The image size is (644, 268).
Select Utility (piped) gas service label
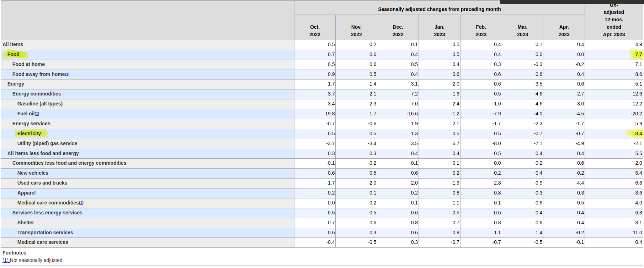click(47, 143)
